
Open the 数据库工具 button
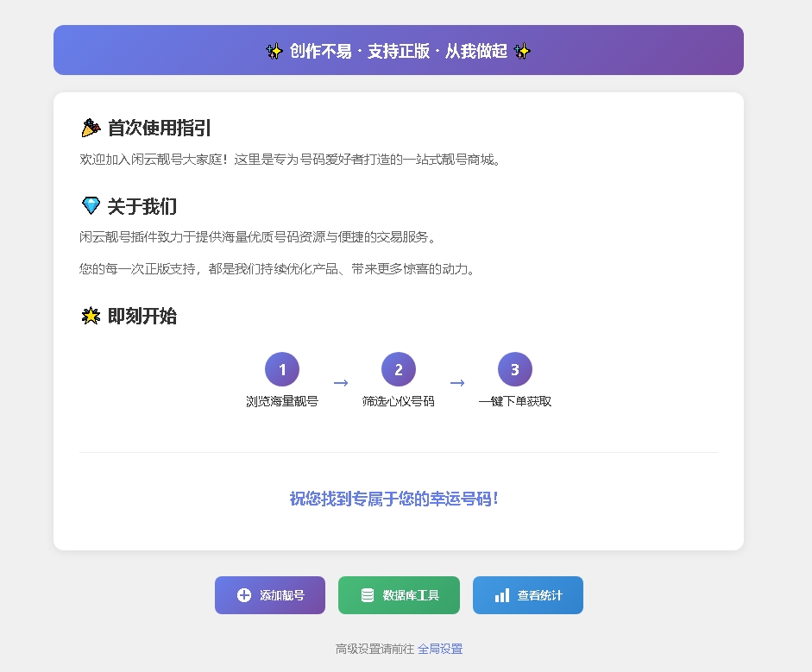coord(399,595)
